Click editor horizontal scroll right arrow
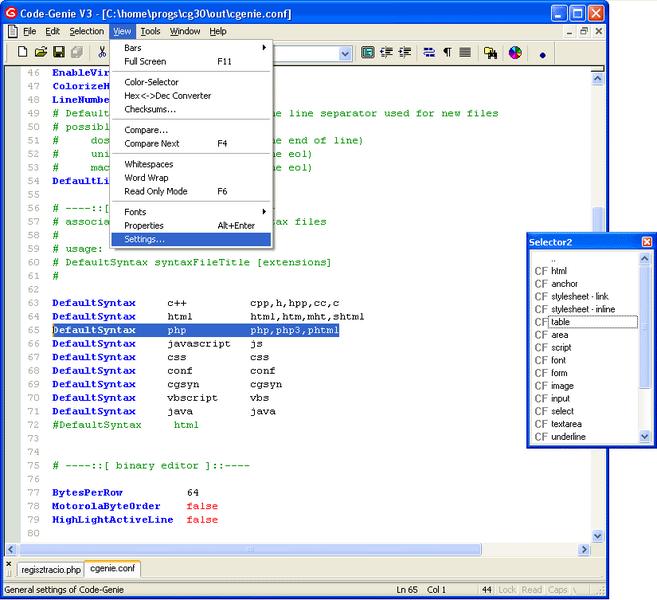The width and height of the screenshot is (657, 600). (x=584, y=549)
